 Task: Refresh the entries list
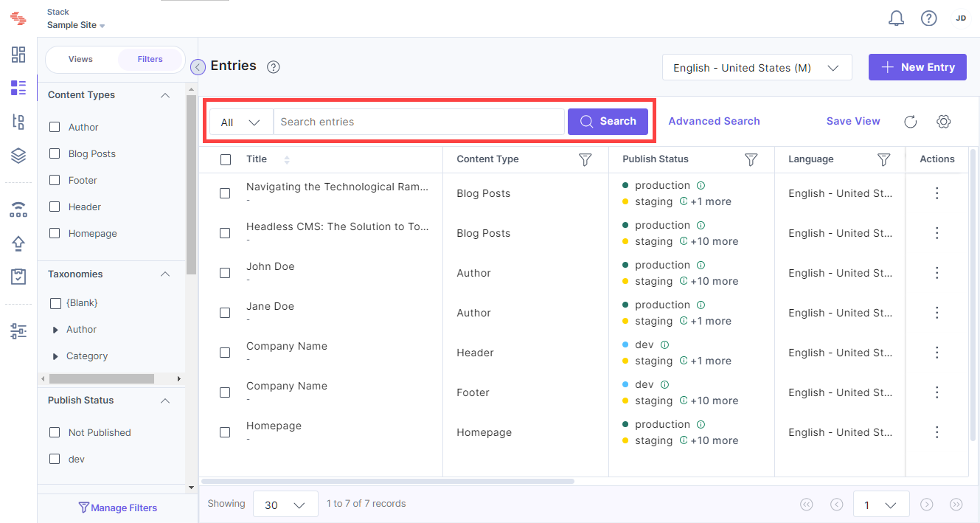click(x=910, y=122)
